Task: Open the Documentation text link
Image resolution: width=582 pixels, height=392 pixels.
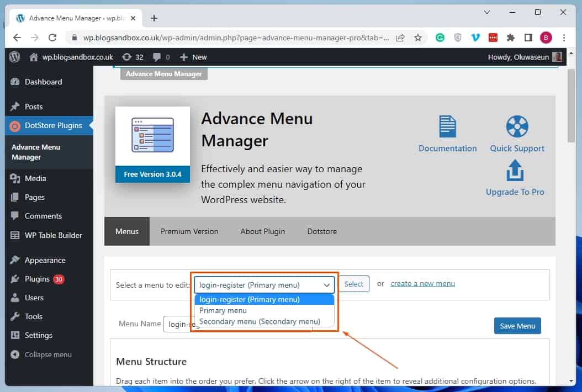Action: pos(447,149)
